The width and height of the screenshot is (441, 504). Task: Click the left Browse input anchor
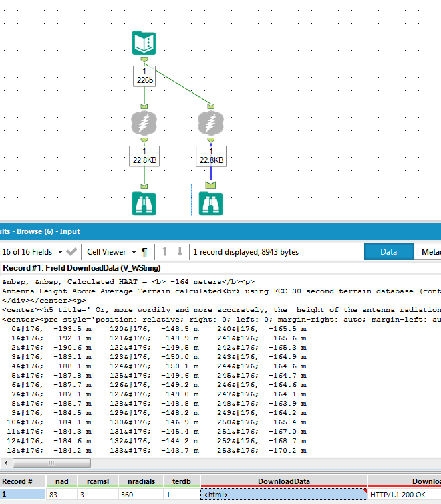[144, 186]
